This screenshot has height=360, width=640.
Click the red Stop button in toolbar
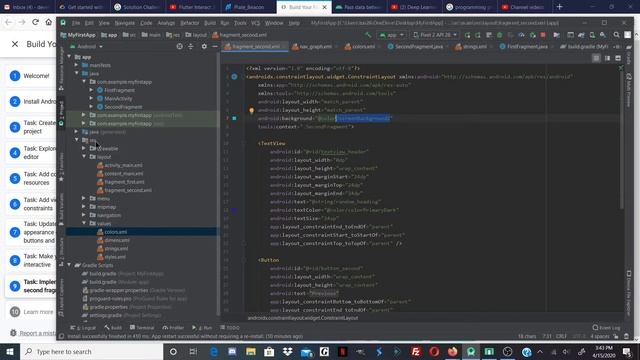pyautogui.click(x=543, y=35)
